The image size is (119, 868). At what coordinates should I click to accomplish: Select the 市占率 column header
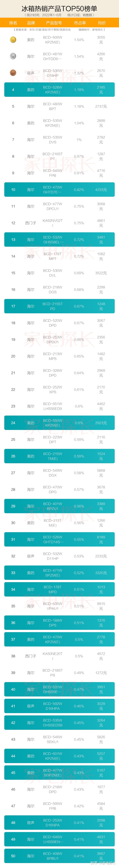pos(80,23)
